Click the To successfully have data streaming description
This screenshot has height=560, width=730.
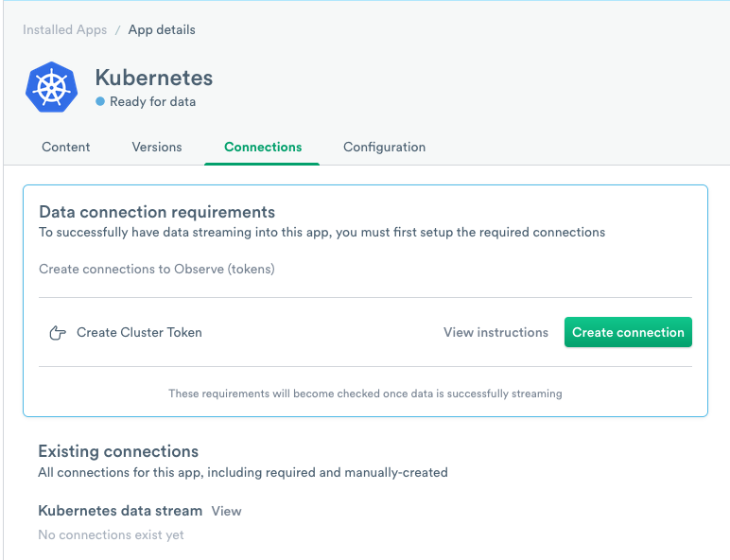click(322, 232)
